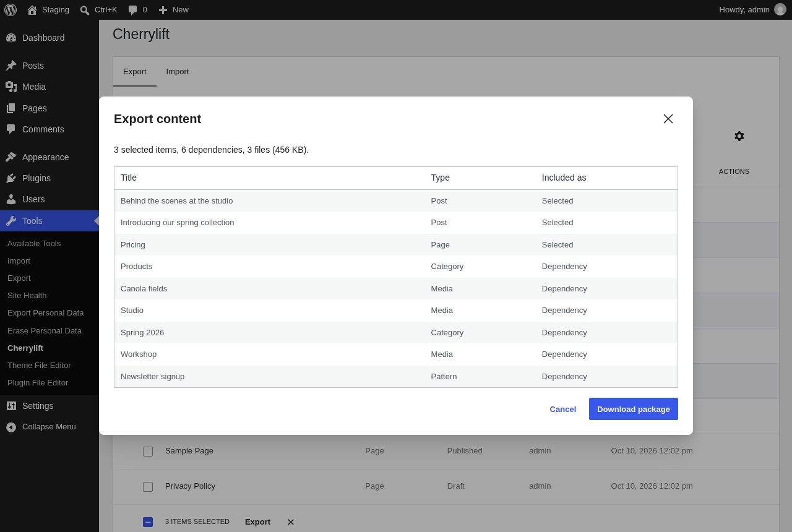Open the Ctrl+K search command palette
The image size is (792, 532).
(98, 10)
